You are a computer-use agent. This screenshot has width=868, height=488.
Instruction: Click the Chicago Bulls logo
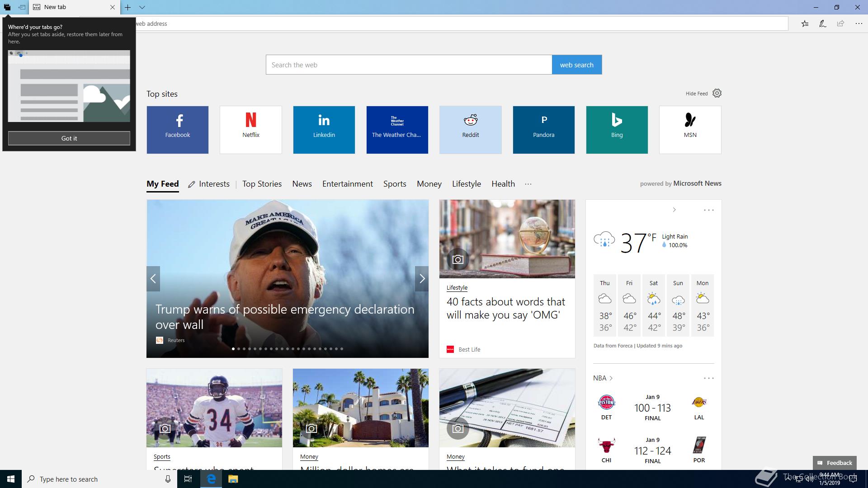[x=606, y=445]
